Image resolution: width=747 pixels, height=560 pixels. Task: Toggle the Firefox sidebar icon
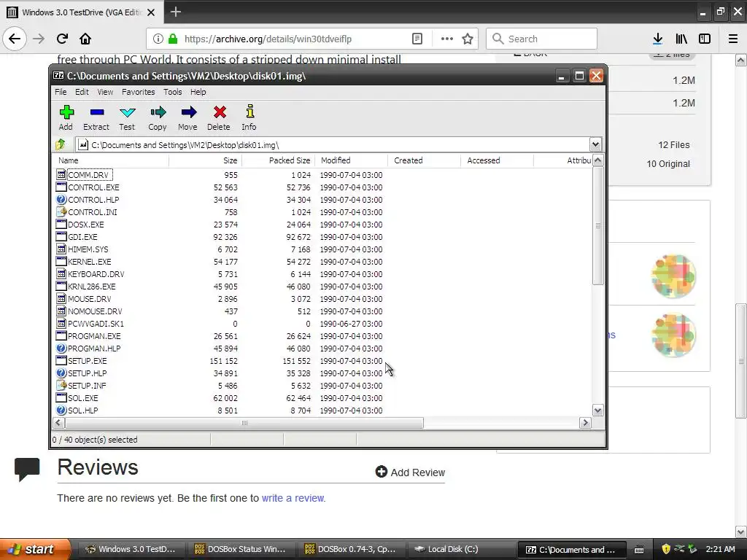[705, 39]
